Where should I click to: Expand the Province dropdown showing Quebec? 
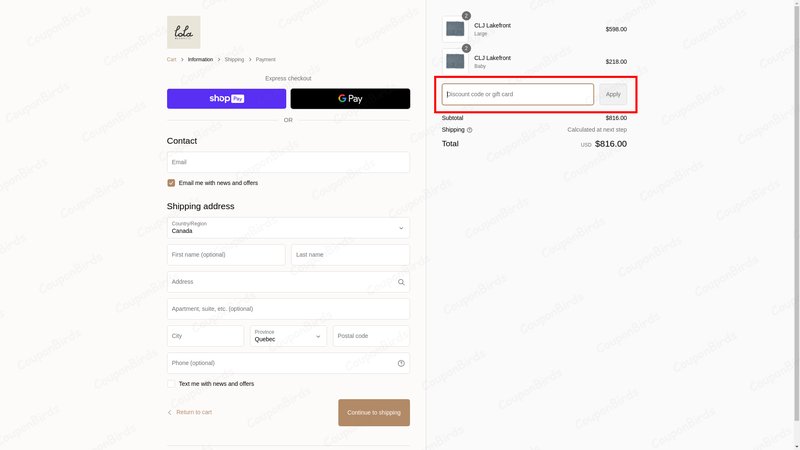(x=288, y=336)
